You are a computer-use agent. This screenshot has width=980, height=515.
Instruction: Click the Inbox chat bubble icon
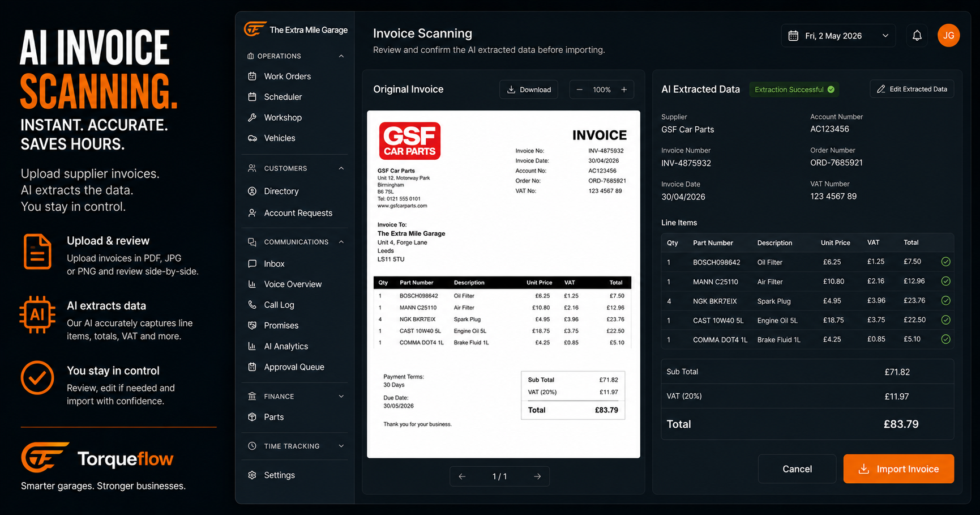click(x=252, y=263)
